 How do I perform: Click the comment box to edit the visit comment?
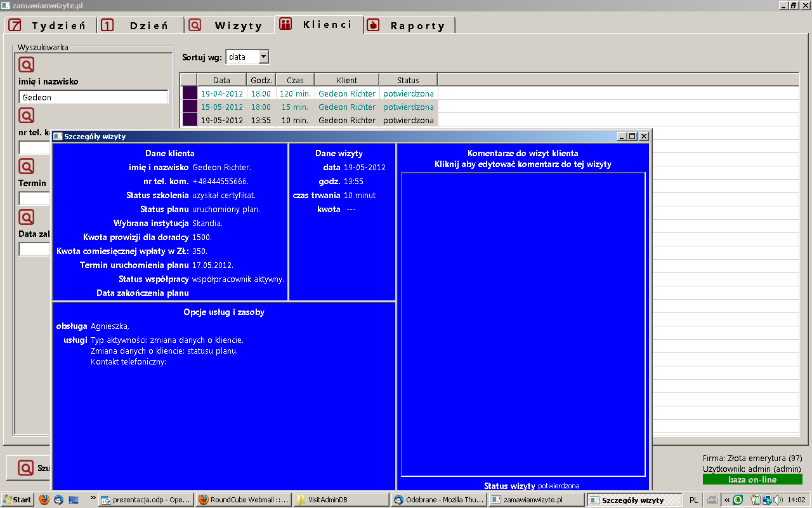[x=523, y=324]
